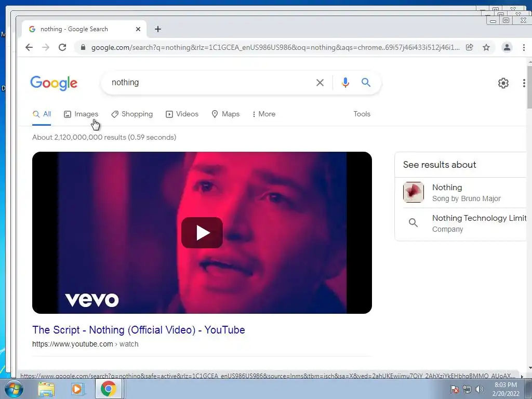The height and width of the screenshot is (399, 532).
Task: Expand the More search categories menu
Action: (x=264, y=114)
